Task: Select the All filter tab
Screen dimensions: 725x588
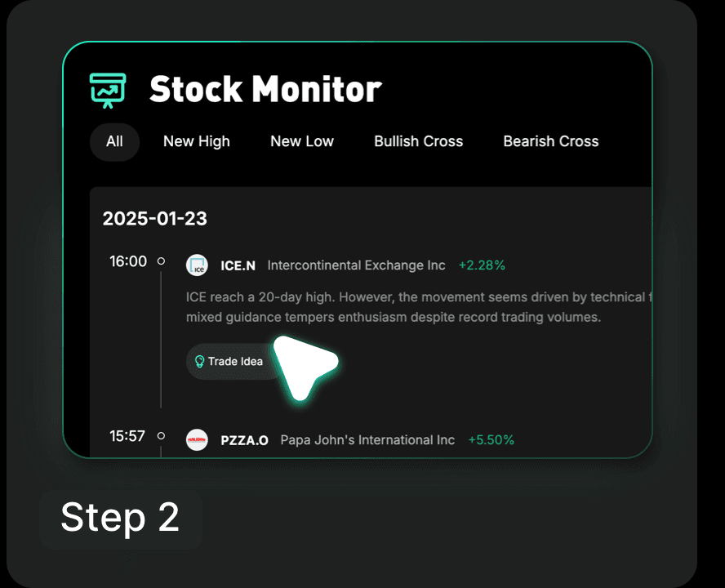Action: point(114,141)
